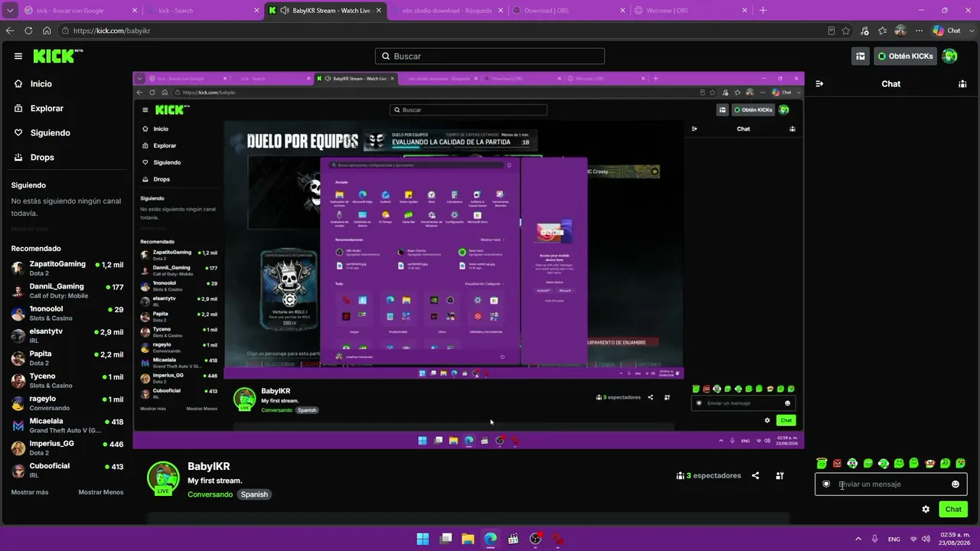Open stream tools icon next to share
This screenshot has height=551, width=980.
779,475
